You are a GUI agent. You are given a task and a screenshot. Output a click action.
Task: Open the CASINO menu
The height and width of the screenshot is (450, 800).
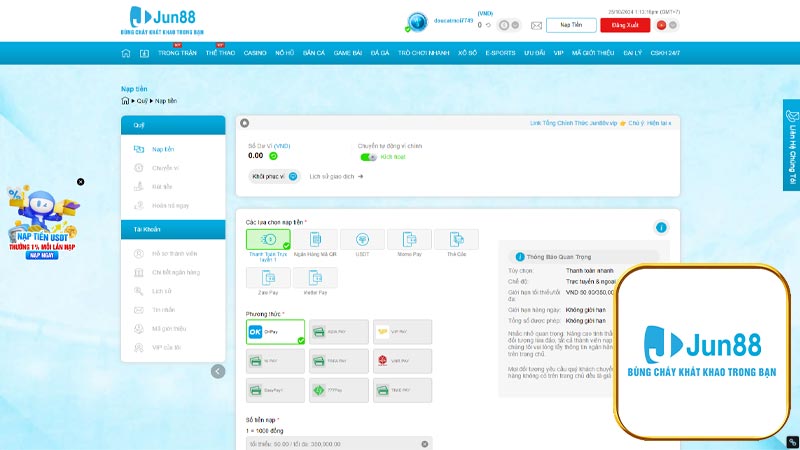(x=255, y=53)
